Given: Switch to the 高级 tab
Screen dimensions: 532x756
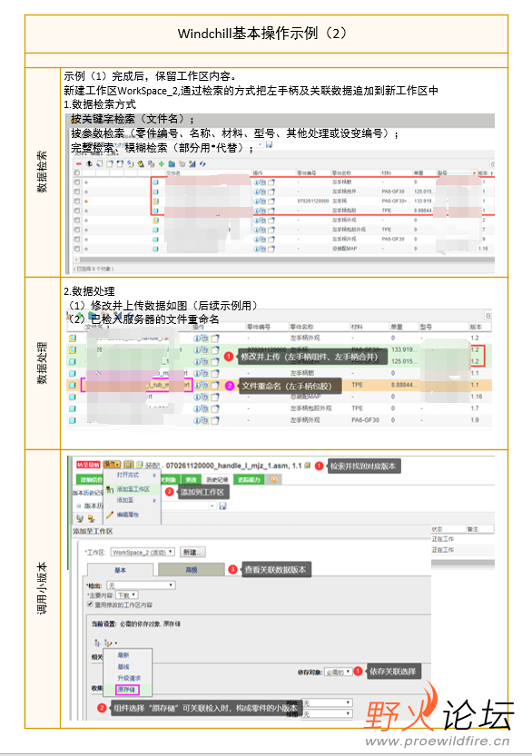Looking at the screenshot, I should 192,569.
